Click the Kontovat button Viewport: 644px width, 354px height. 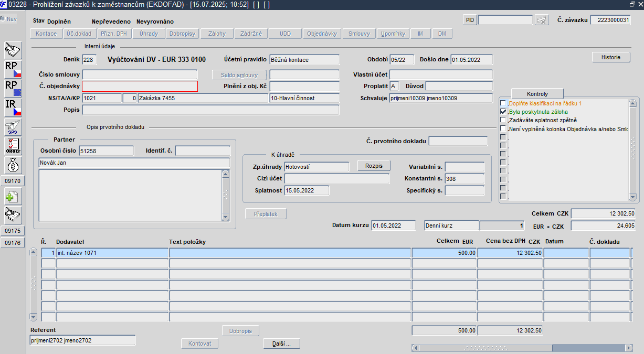point(199,344)
